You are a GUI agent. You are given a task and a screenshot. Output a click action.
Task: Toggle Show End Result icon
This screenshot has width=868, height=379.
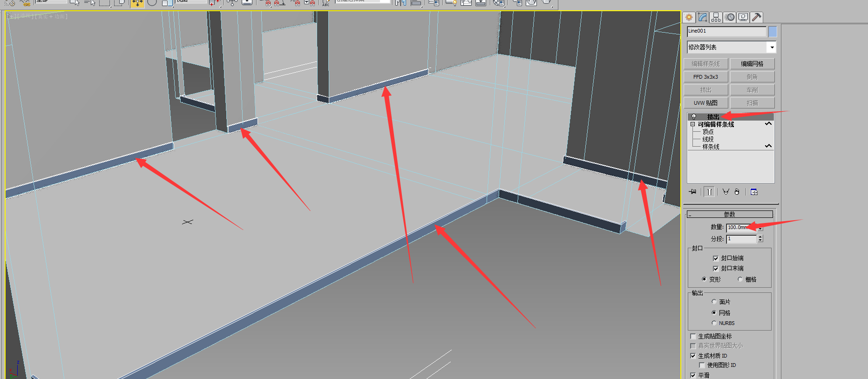click(x=709, y=192)
